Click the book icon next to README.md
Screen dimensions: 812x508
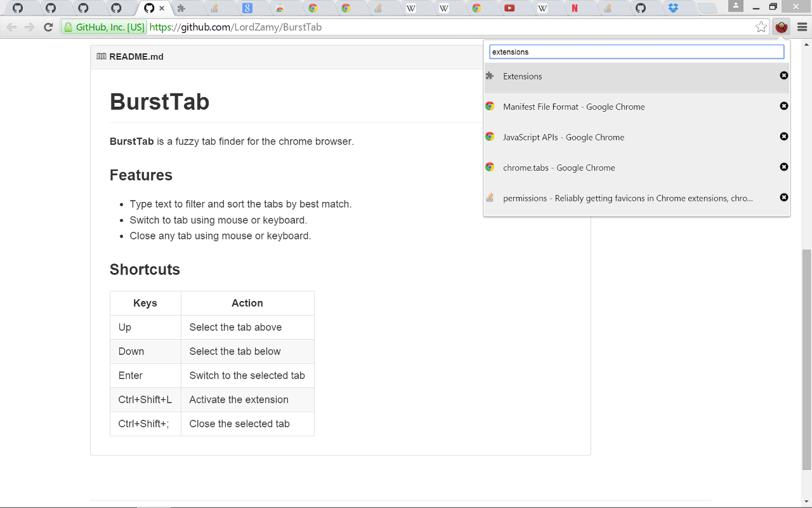pyautogui.click(x=101, y=57)
